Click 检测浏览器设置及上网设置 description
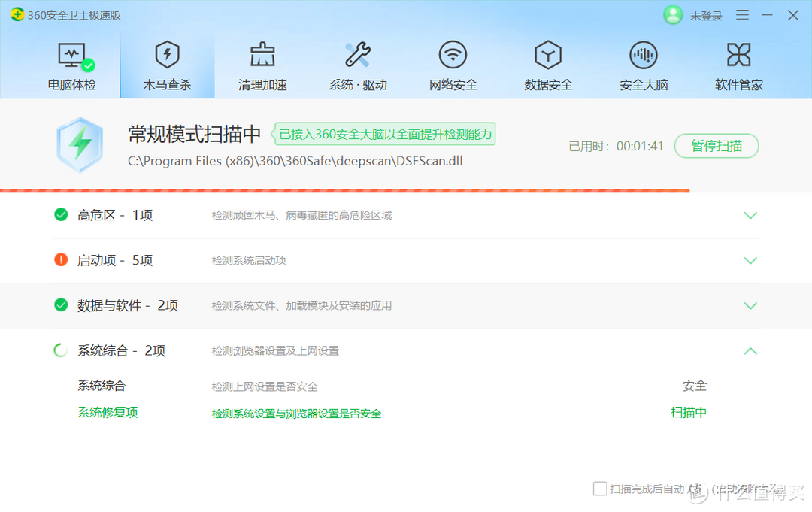This screenshot has width=812, height=512. pos(275,351)
